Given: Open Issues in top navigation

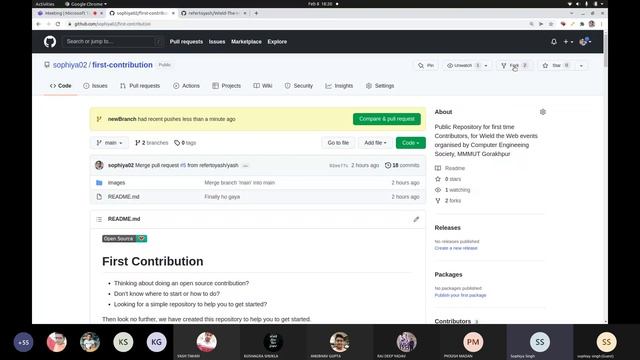Looking at the screenshot, I should point(217,42).
